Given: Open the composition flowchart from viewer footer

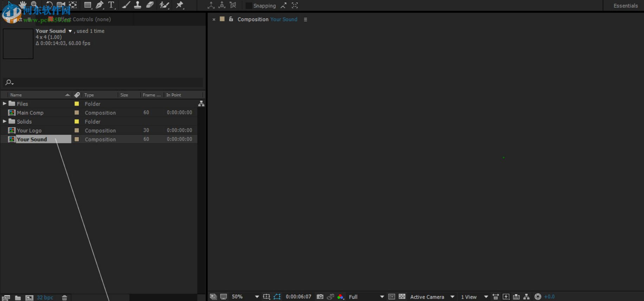Looking at the screenshot, I should pyautogui.click(x=526, y=297).
